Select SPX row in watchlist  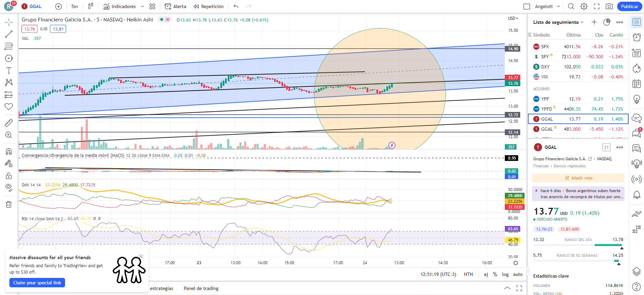point(578,47)
